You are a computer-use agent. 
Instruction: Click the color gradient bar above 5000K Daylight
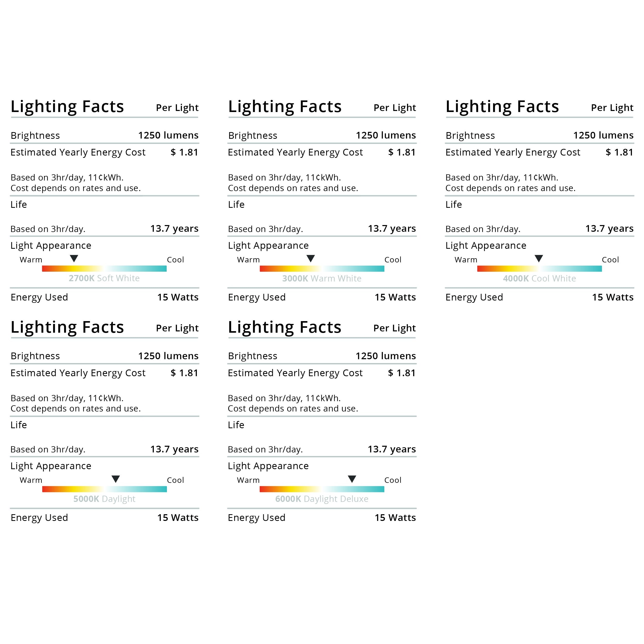[104, 489]
